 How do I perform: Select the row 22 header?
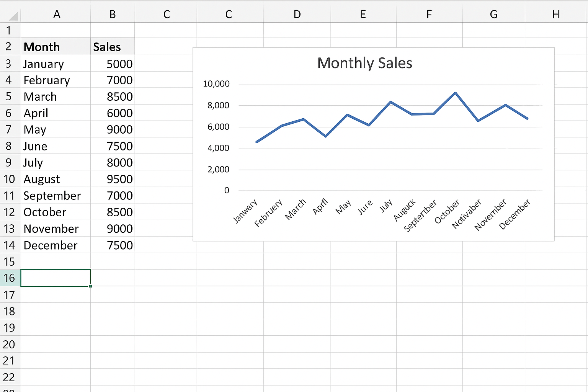click(x=10, y=377)
